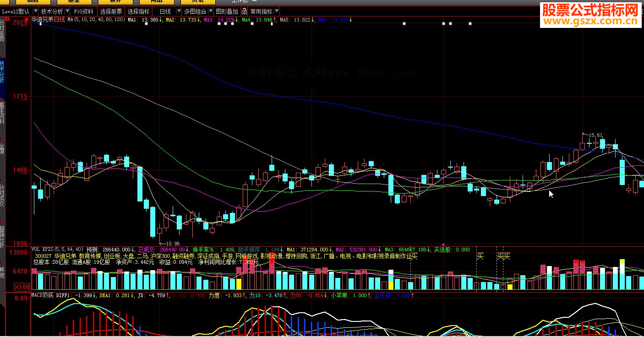The height and width of the screenshot is (337, 644).
Task: Expand the 技术分析 toolbar dropdown arrow
Action: point(67,11)
